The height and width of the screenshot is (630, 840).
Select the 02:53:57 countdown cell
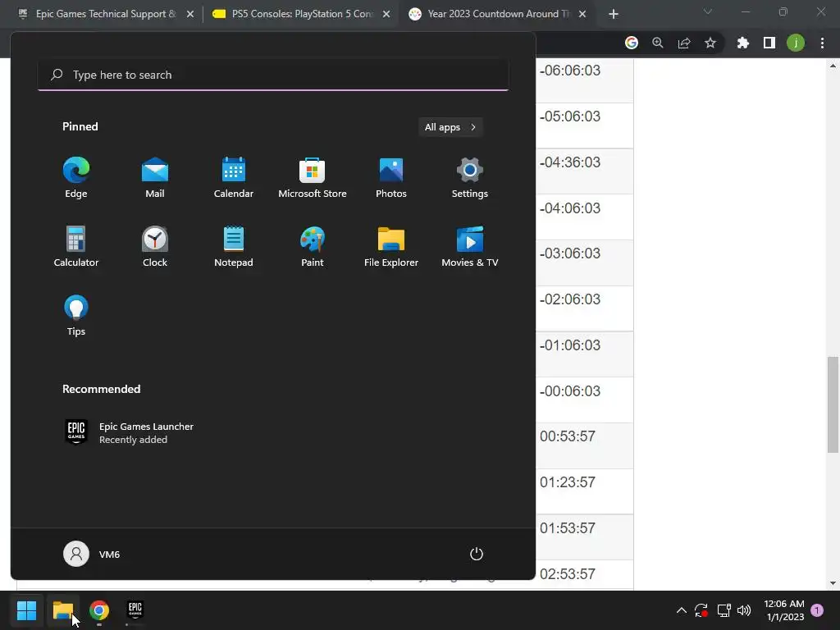click(x=584, y=575)
